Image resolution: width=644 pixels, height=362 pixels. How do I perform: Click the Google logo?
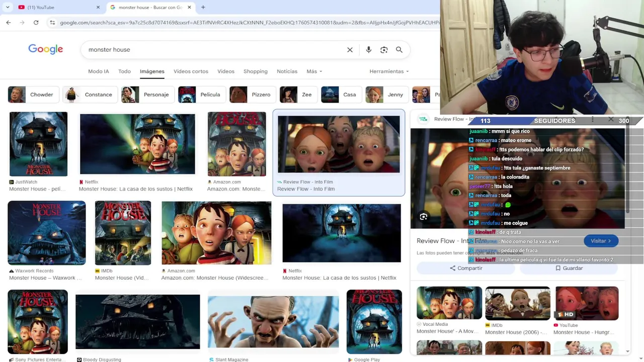[x=46, y=49]
